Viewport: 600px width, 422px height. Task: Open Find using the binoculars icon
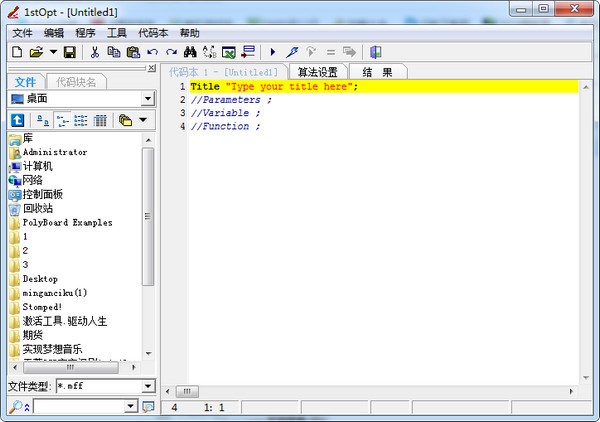(x=190, y=52)
